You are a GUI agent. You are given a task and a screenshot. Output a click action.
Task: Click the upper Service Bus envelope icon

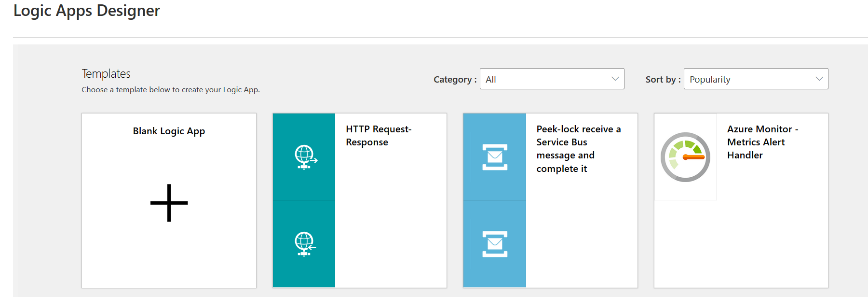[x=495, y=157]
